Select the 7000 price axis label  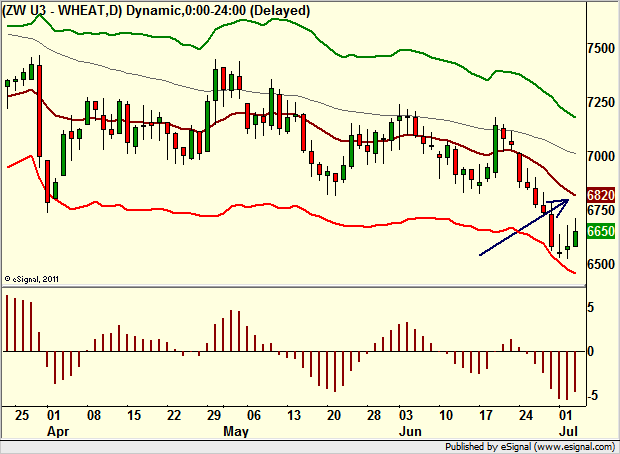(x=601, y=156)
